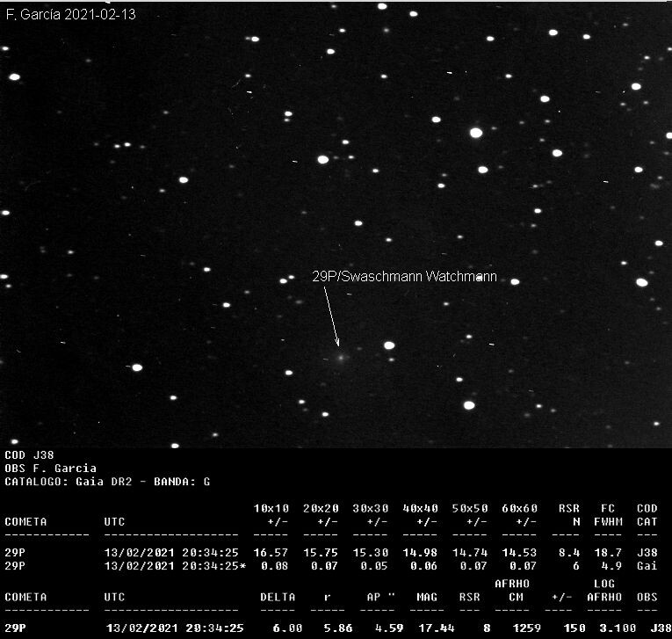Click the "AP" arcsecond column header

tap(380, 598)
